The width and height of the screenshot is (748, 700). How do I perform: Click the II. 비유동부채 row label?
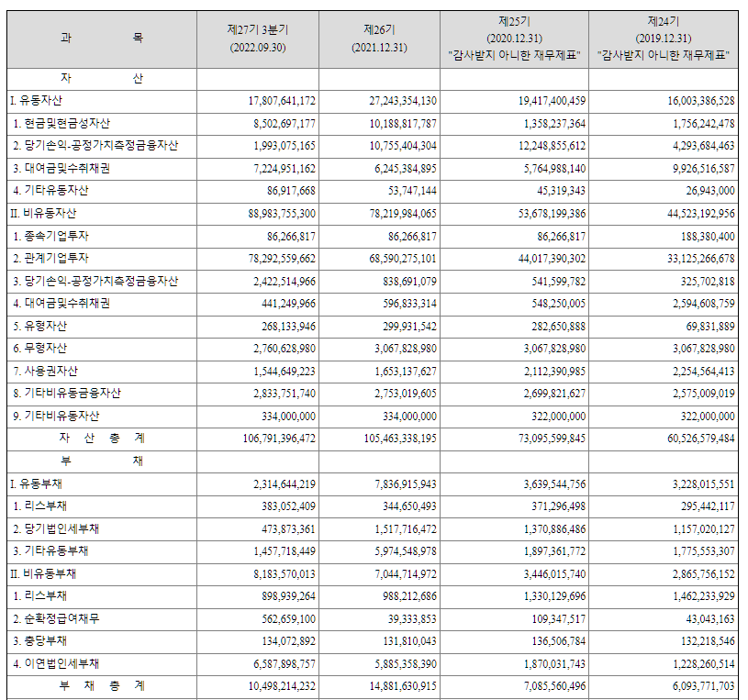pos(43,573)
